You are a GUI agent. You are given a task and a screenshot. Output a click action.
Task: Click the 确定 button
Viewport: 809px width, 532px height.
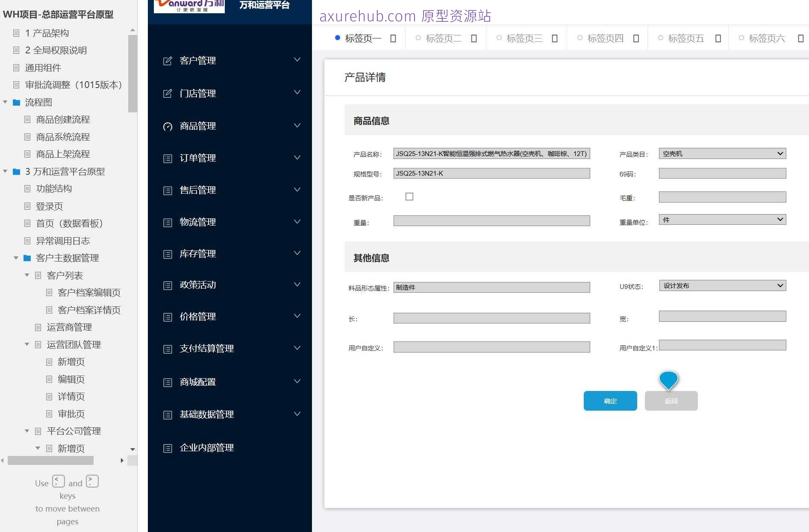point(610,401)
